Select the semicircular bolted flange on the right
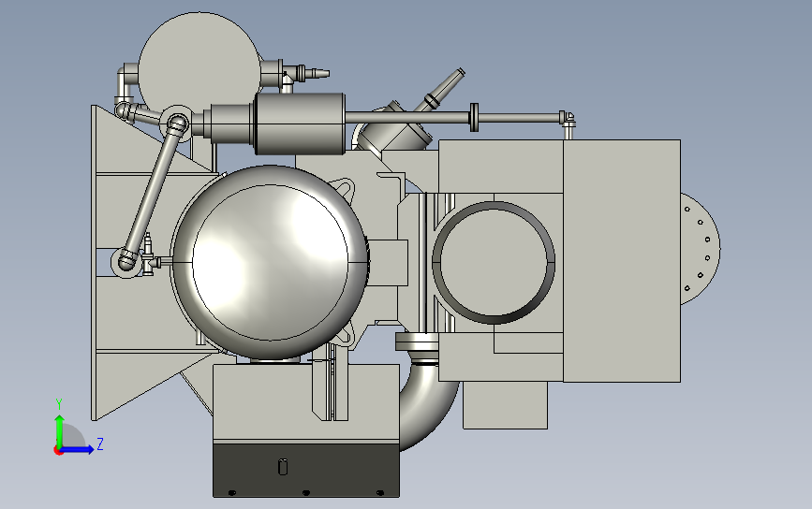Image resolution: width=812 pixels, height=509 pixels. 701,249
